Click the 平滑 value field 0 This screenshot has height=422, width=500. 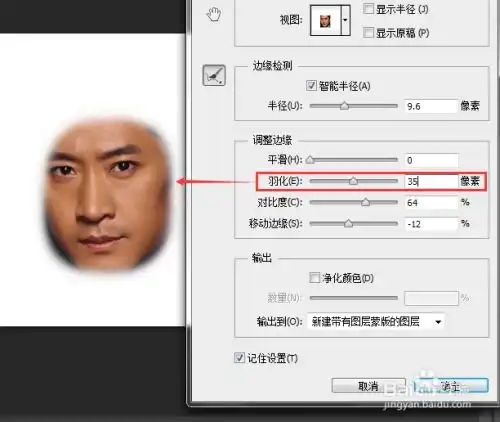pyautogui.click(x=431, y=160)
